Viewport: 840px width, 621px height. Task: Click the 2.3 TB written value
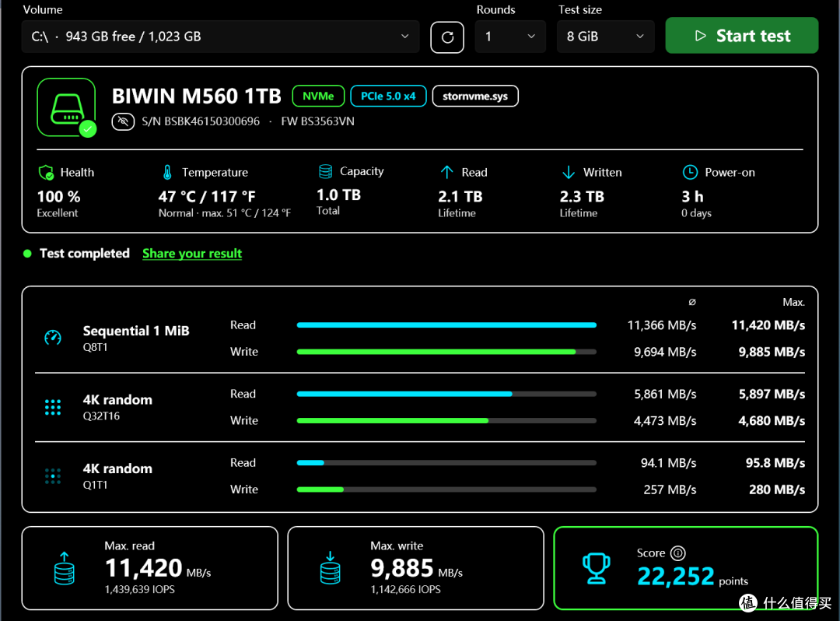coord(582,197)
